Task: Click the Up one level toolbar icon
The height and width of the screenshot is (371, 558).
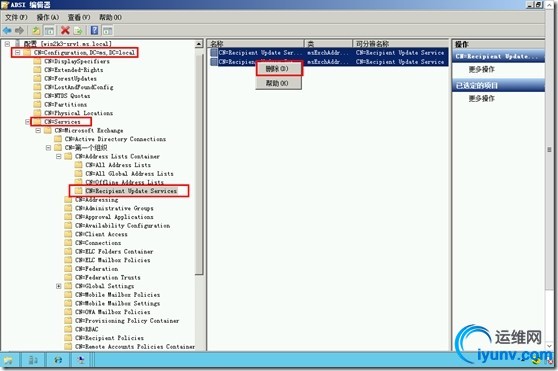Action: coord(36,31)
